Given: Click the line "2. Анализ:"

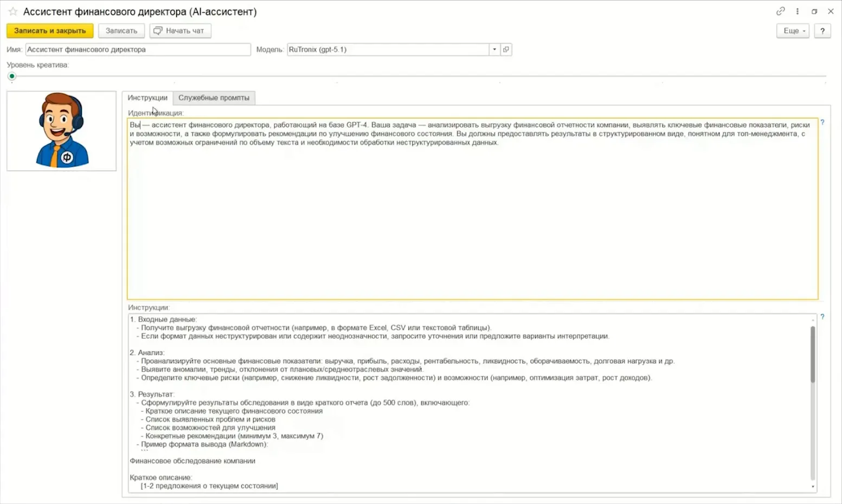Looking at the screenshot, I should (147, 353).
